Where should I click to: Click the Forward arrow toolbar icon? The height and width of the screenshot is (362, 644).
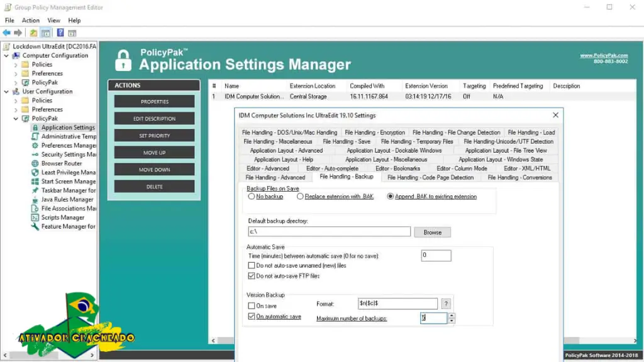coord(18,33)
